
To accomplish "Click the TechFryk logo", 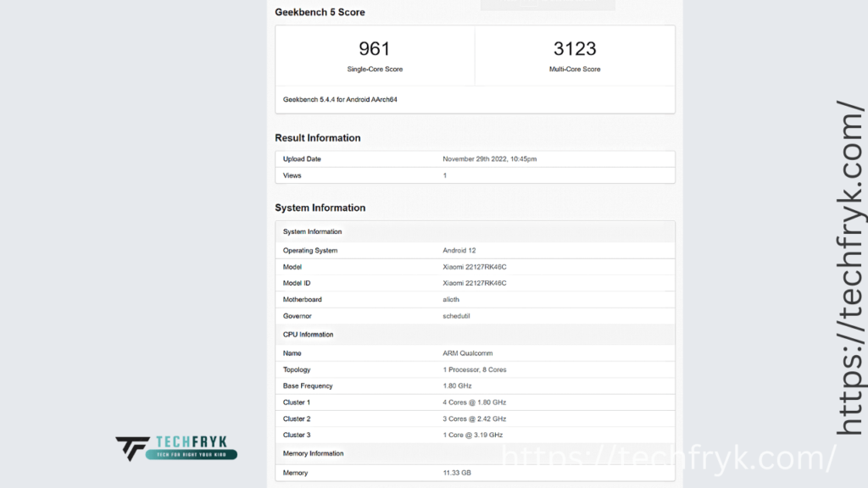I will point(176,448).
